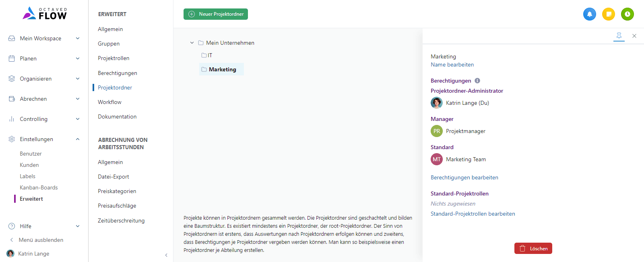Click the Octaved Flow logo
The height and width of the screenshot is (262, 644).
[45, 14]
